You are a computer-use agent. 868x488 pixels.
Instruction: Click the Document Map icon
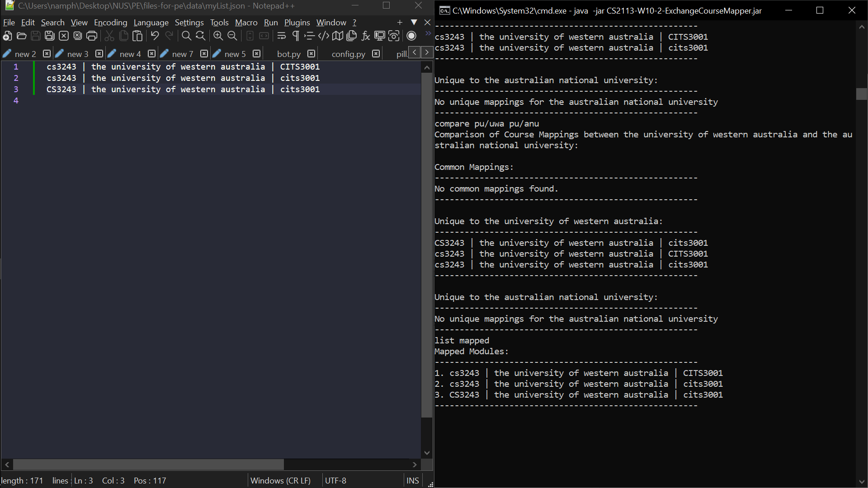[x=337, y=36]
